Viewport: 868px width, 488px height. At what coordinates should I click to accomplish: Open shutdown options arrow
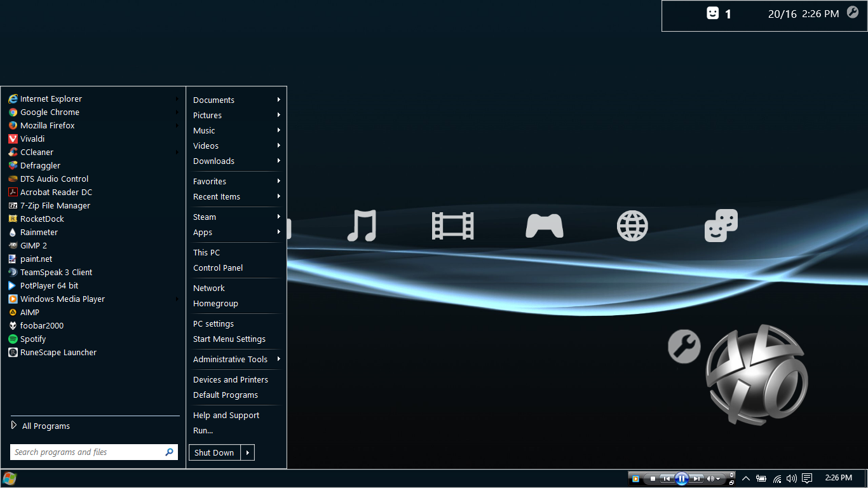248,452
